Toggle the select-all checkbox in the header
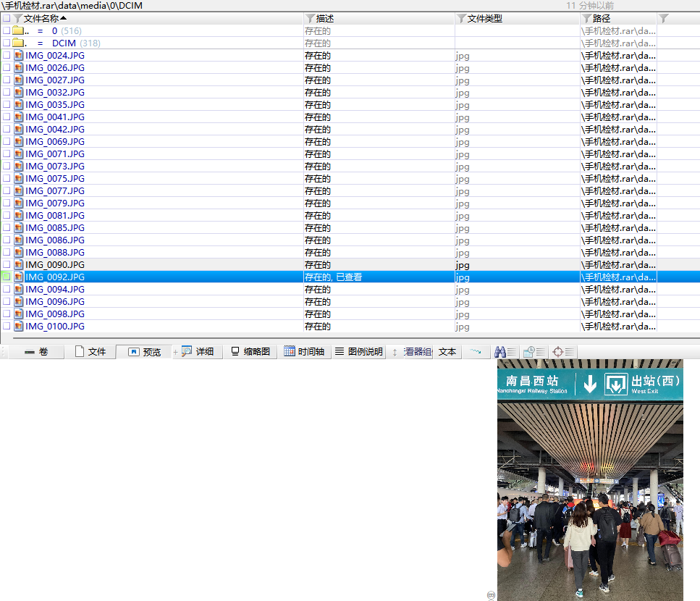Viewport: 700px width, 601px height. [x=7, y=18]
